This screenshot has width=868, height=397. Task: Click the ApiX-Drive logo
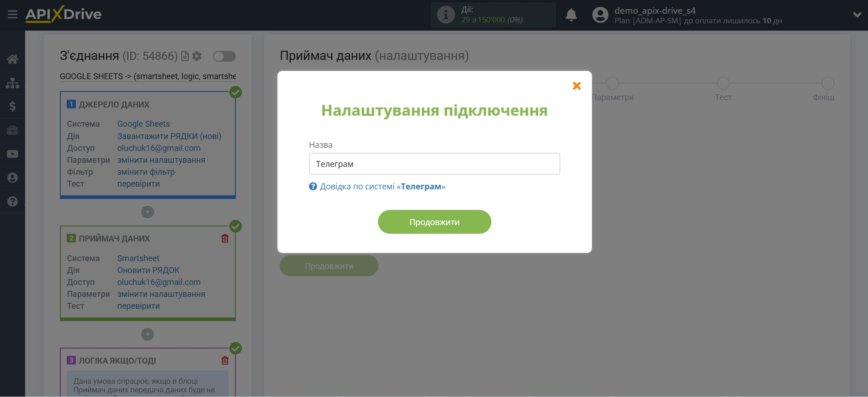click(64, 14)
